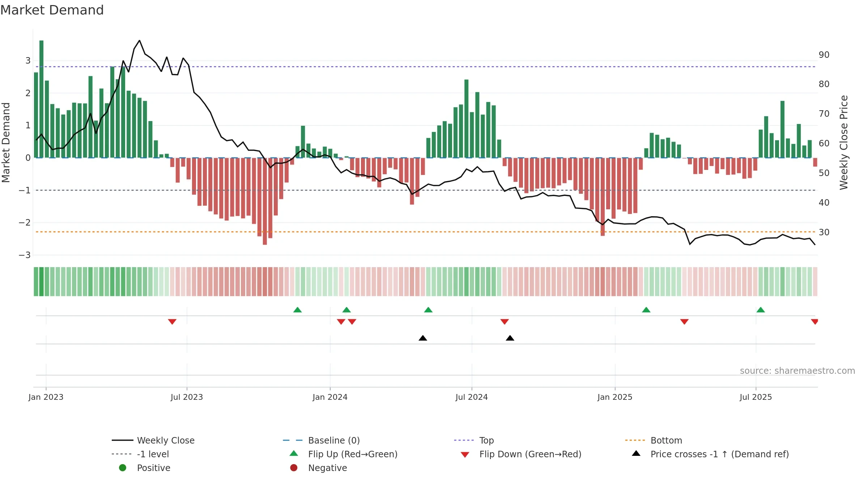Click the last pale red heatmap cell at far right
This screenshot has height=488, width=868.
click(815, 282)
